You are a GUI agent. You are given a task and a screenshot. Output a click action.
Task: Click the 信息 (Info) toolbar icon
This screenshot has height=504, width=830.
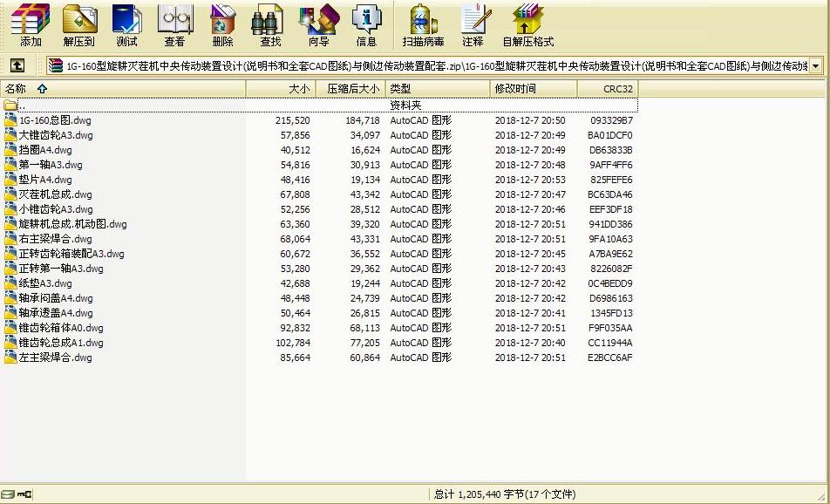tap(366, 24)
